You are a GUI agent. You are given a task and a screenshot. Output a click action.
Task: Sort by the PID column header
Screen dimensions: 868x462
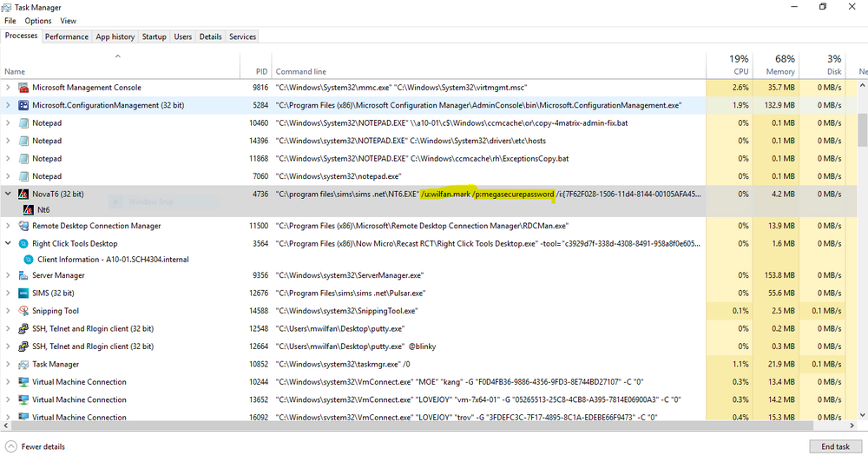[256, 65]
